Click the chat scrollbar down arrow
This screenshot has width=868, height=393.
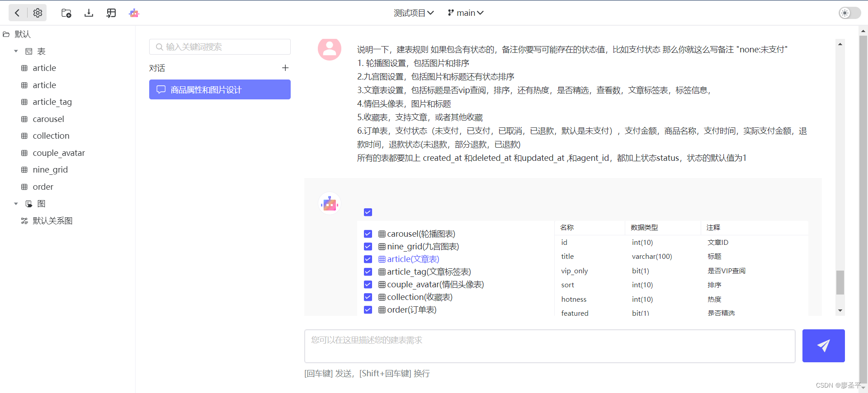840,310
